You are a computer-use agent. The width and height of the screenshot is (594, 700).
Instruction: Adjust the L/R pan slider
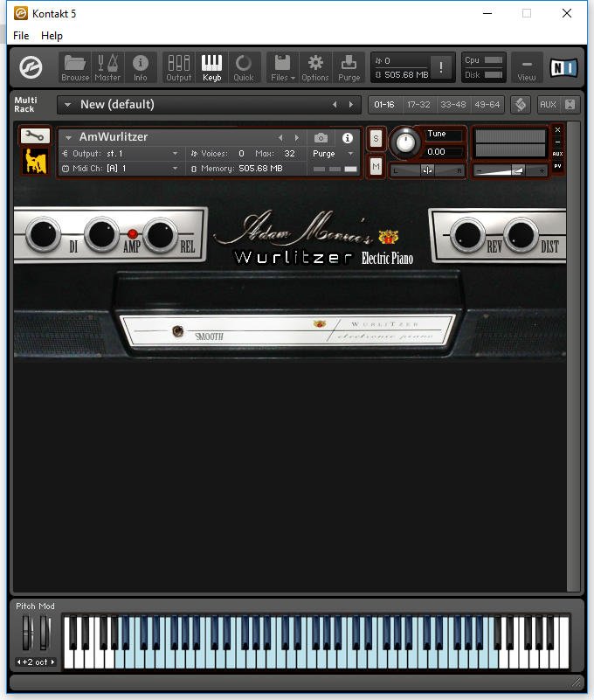(x=427, y=170)
